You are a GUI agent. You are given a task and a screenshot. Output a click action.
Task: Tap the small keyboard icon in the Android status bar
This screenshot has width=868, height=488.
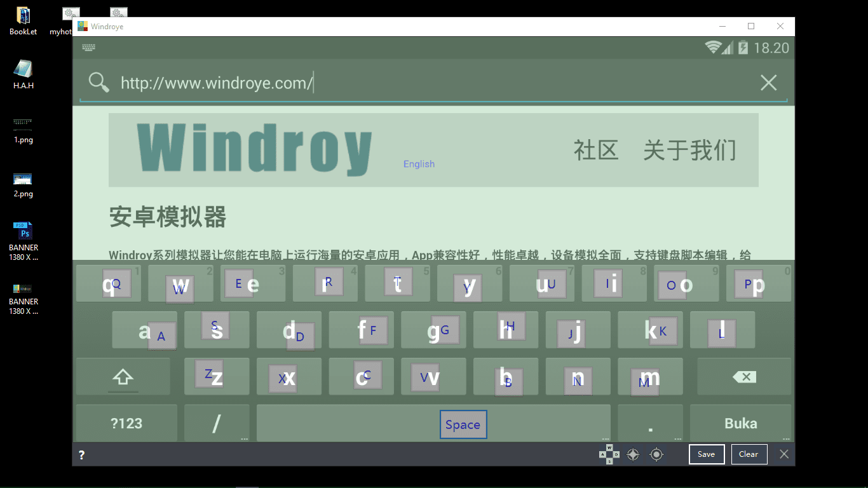(88, 48)
